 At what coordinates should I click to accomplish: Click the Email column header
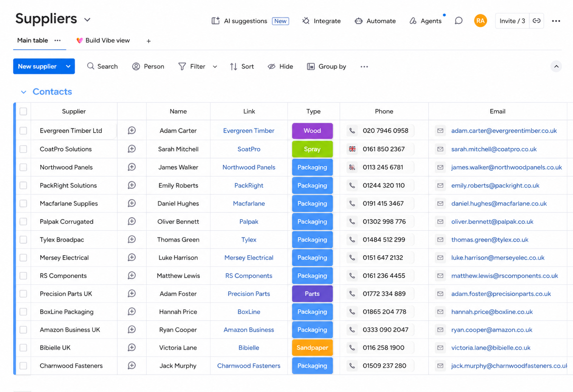497,111
